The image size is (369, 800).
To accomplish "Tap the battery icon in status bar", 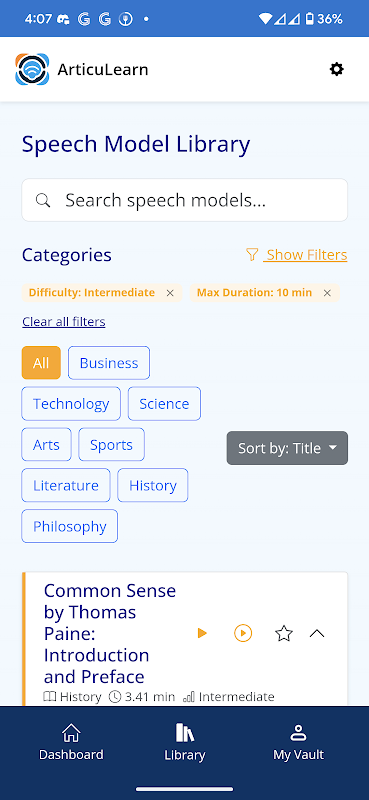I will [309, 19].
